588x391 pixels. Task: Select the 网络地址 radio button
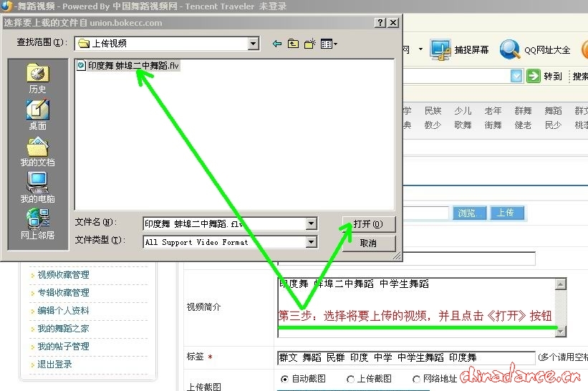tap(416, 379)
